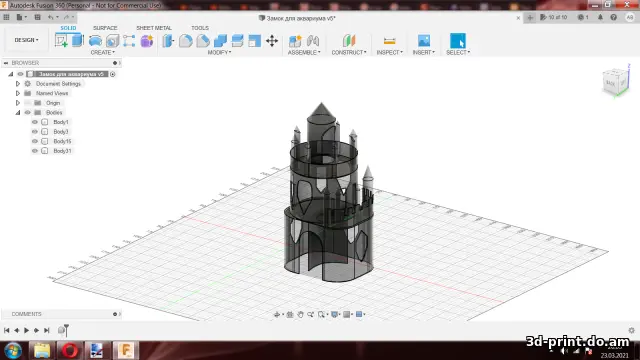Open the INSPECT dropdown menu

[x=389, y=53]
